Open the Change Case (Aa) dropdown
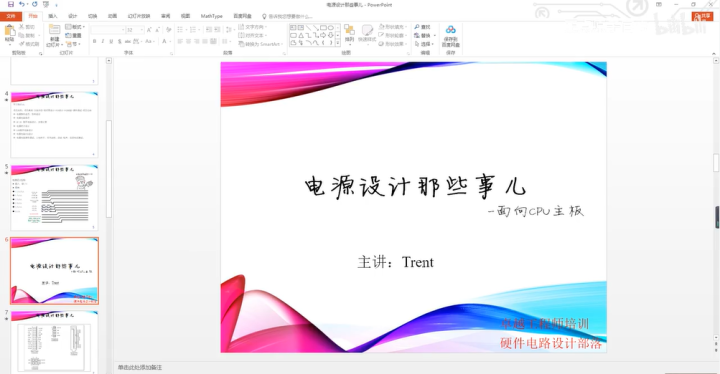This screenshot has height=374, width=720. [x=149, y=41]
